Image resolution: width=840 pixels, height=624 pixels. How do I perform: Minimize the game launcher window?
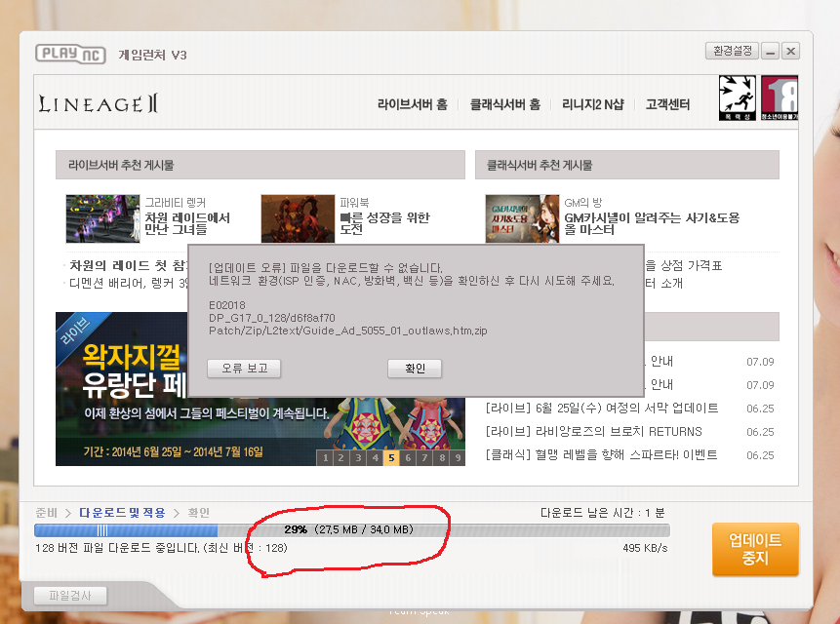point(771,51)
